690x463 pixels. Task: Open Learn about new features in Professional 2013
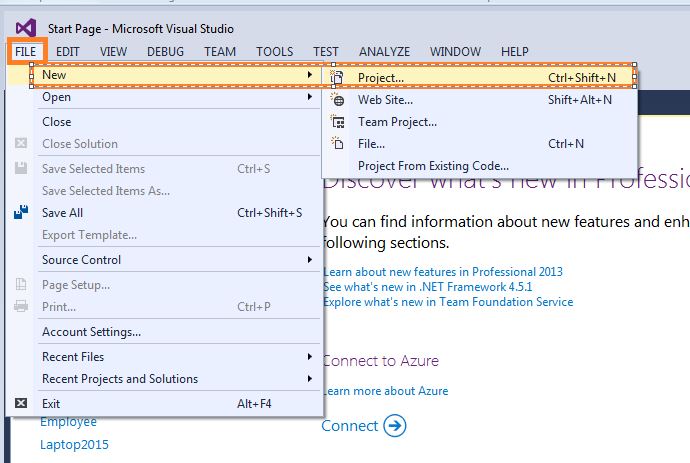point(443,272)
